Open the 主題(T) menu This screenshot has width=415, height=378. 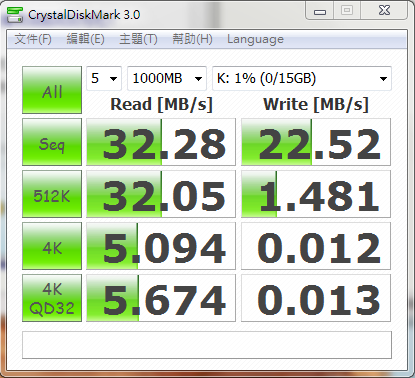138,39
